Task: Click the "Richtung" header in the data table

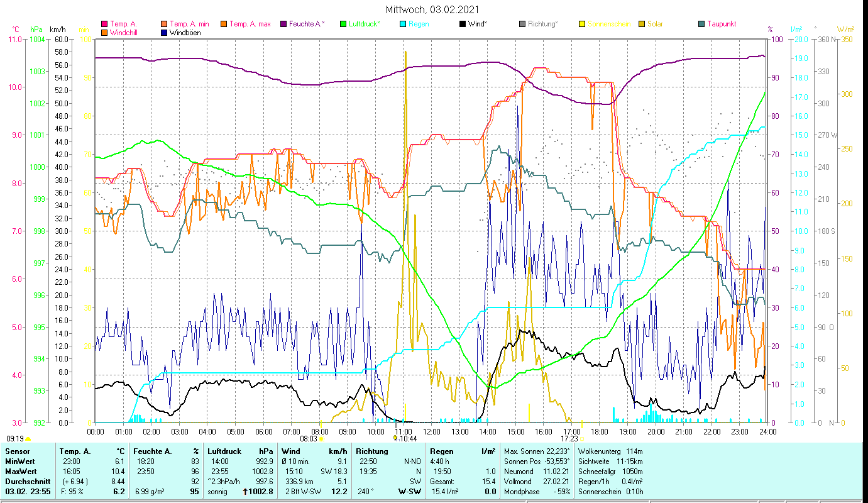Action: click(x=371, y=451)
